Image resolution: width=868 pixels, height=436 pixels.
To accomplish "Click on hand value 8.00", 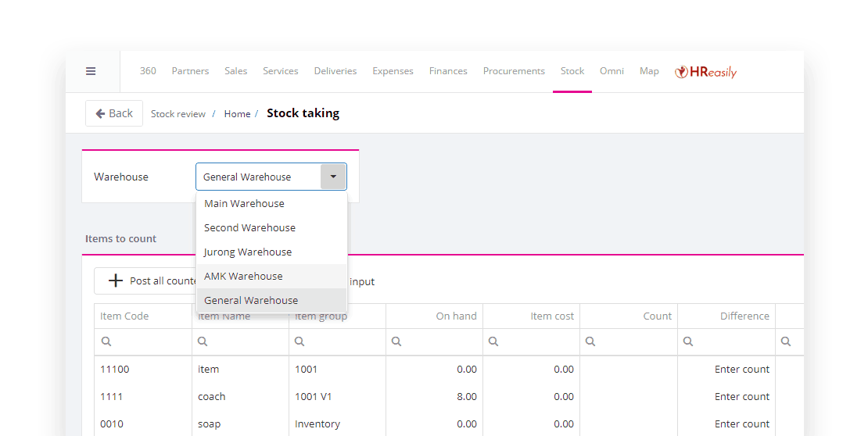I will [467, 397].
